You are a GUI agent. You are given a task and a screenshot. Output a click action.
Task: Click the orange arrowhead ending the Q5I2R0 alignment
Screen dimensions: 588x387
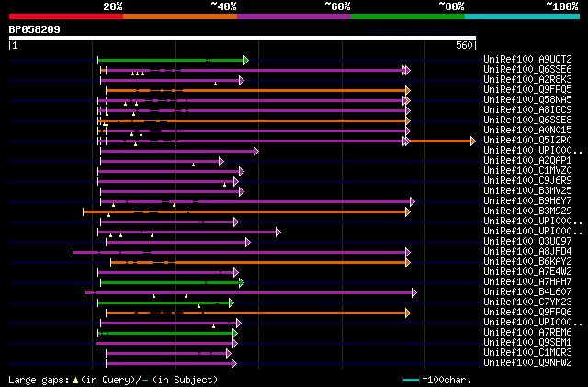click(473, 142)
